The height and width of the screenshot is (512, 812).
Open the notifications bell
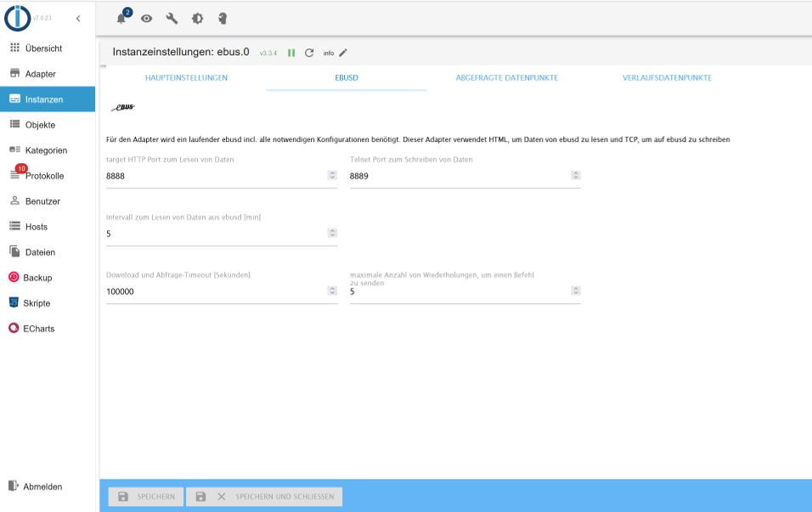pyautogui.click(x=121, y=19)
